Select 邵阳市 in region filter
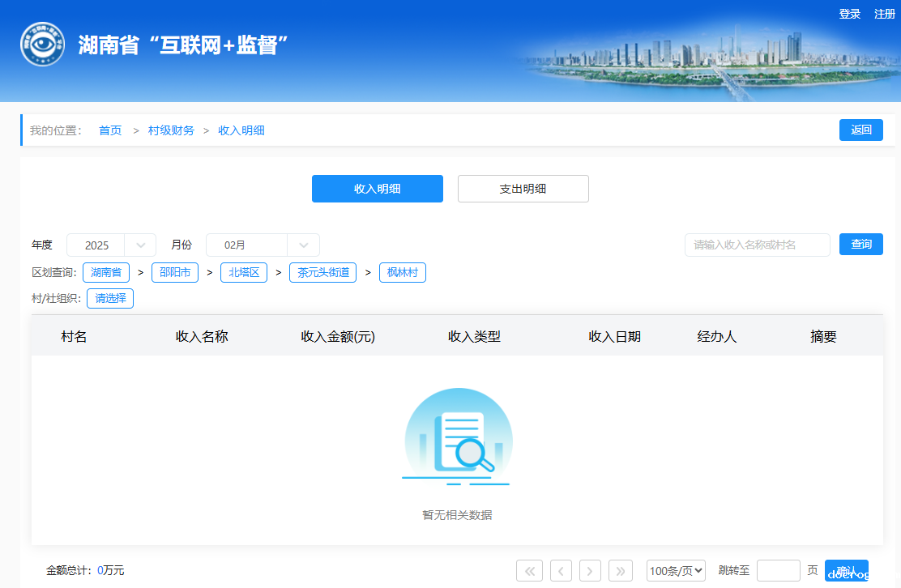 [x=175, y=273]
